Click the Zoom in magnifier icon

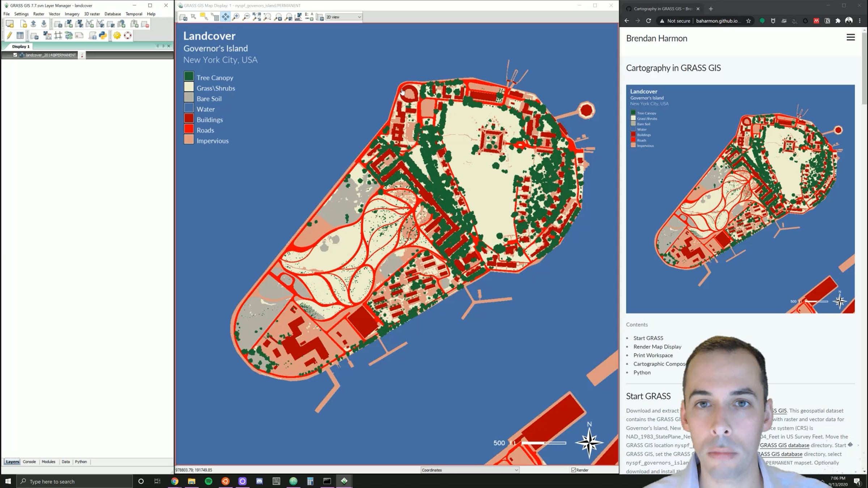[x=236, y=17]
